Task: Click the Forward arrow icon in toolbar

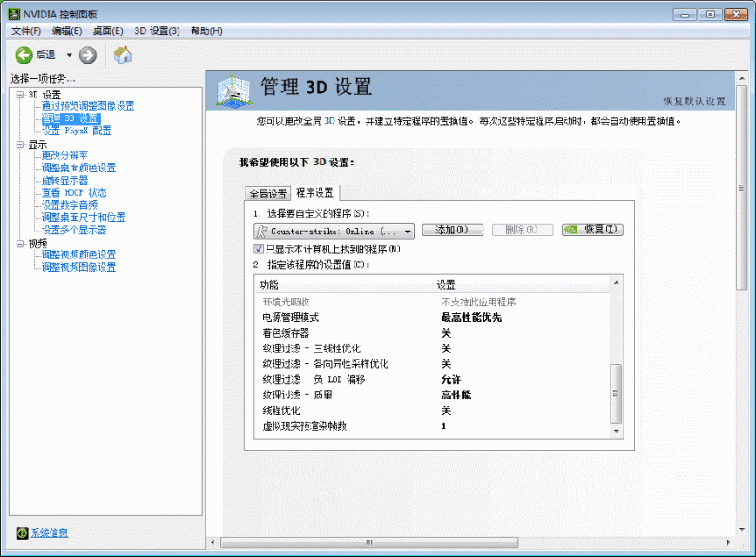Action: click(87, 55)
